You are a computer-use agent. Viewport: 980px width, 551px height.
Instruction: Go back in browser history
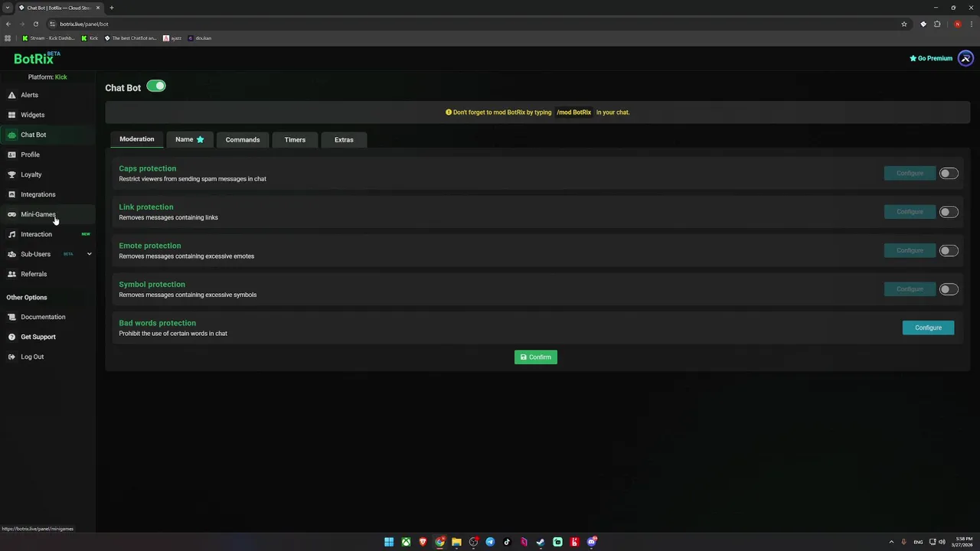tap(8, 24)
